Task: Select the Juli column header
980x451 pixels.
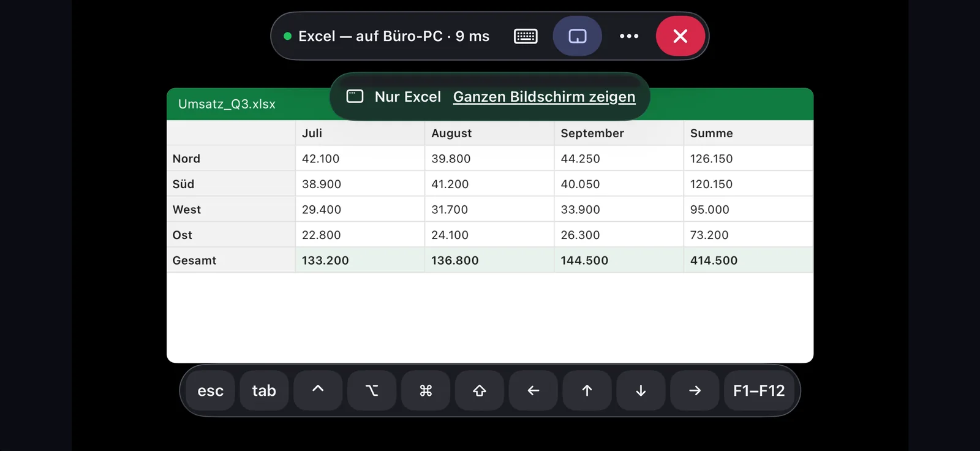Action: pos(360,133)
